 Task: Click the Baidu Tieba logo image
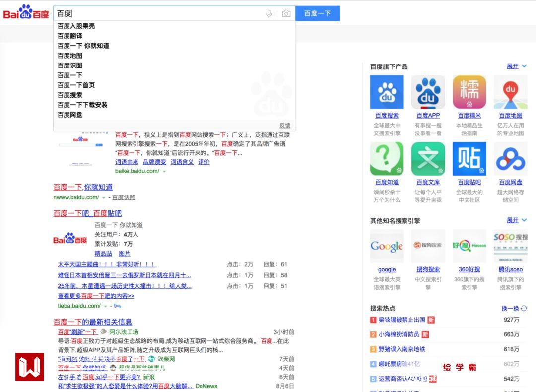click(70, 239)
